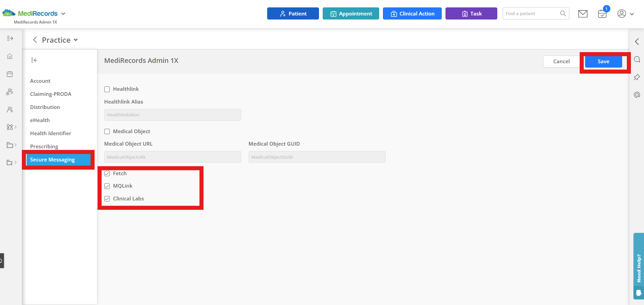644x305 pixels.
Task: Enable the Healthlink checkbox
Action: click(107, 89)
